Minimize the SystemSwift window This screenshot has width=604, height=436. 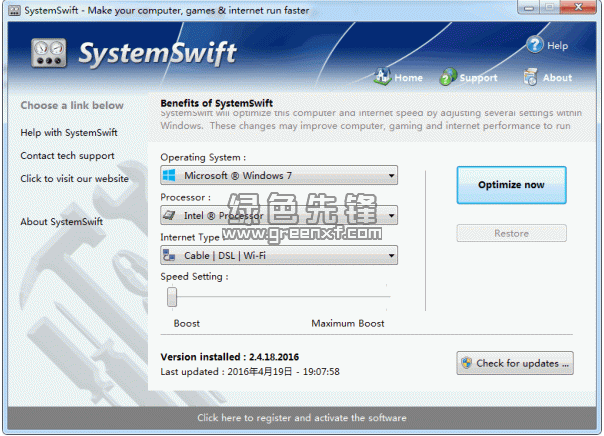coord(528,7)
